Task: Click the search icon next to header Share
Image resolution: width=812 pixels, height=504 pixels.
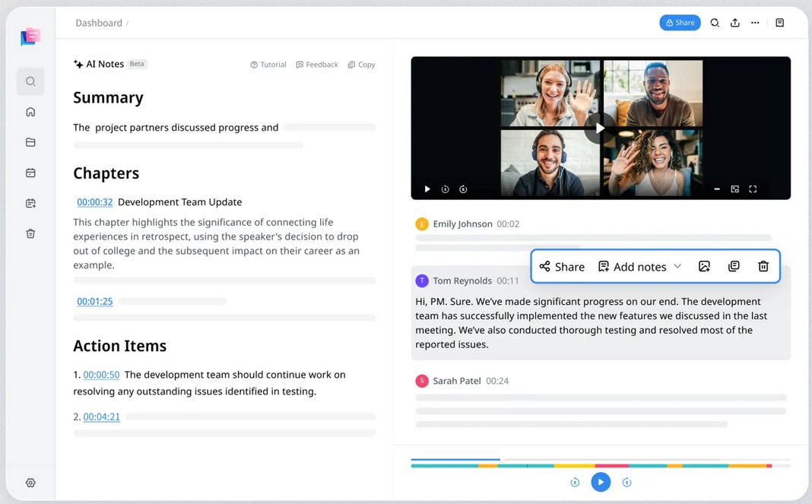Action: pos(715,23)
